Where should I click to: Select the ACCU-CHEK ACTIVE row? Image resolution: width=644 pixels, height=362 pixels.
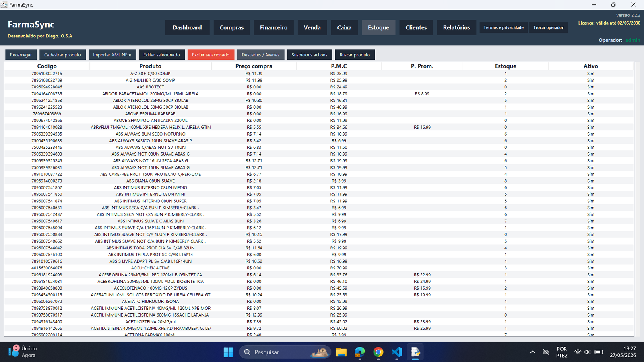click(319, 268)
